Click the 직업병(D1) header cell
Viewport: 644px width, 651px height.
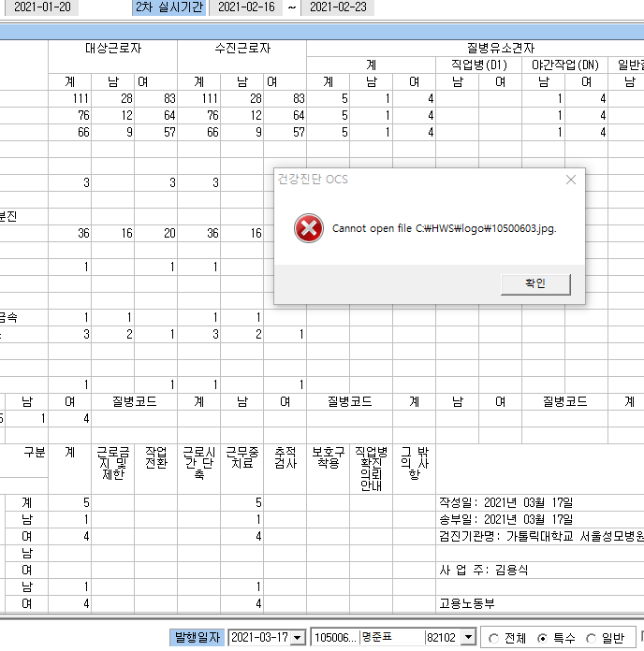pyautogui.click(x=478, y=65)
